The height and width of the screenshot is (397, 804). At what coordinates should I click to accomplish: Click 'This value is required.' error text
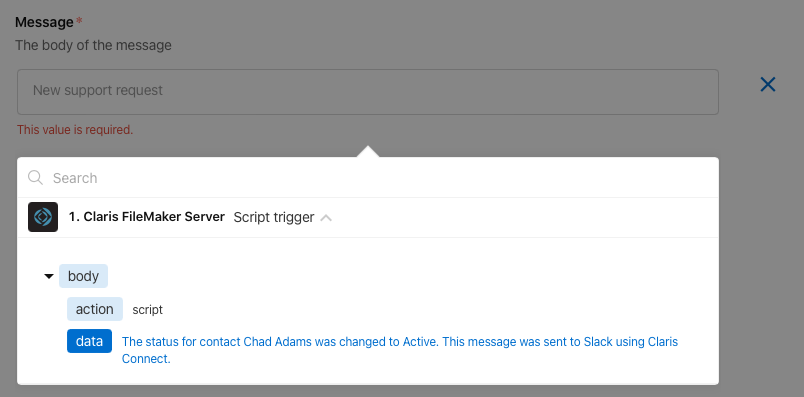[x=75, y=130]
